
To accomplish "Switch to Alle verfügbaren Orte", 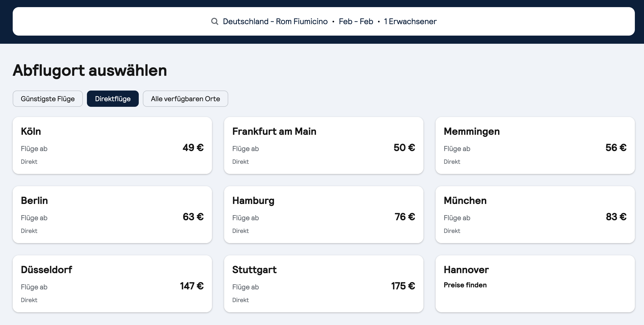I will pos(185,99).
